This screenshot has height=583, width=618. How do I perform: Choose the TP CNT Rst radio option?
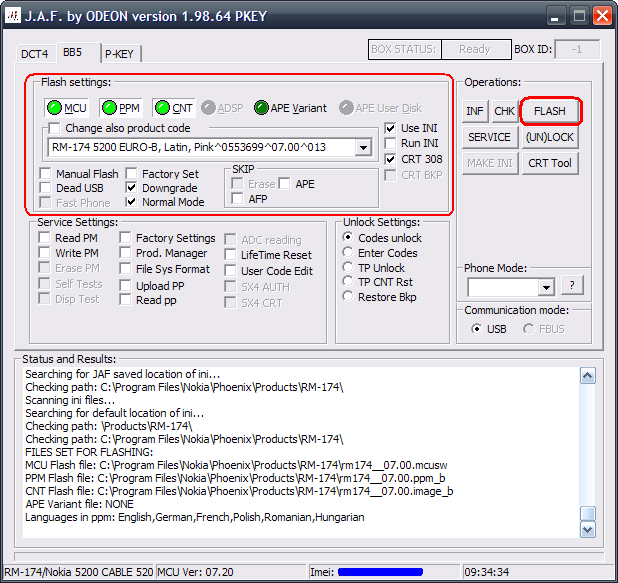pos(348,281)
